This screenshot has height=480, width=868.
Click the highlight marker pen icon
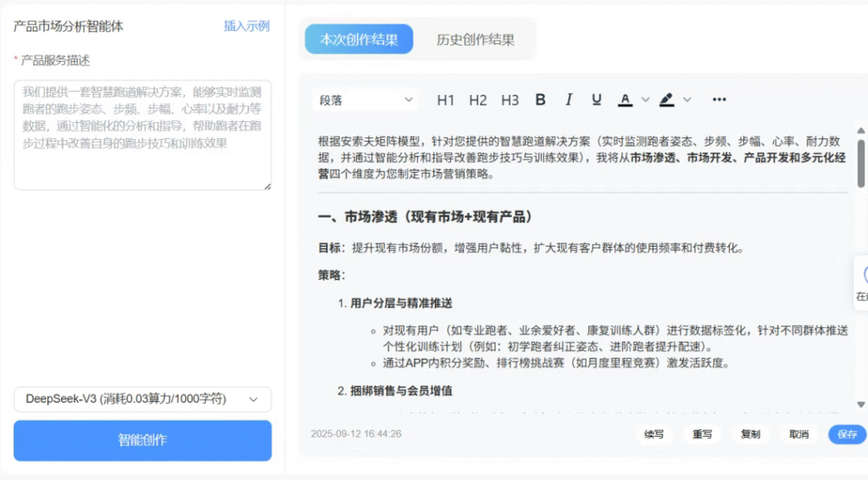click(x=666, y=100)
